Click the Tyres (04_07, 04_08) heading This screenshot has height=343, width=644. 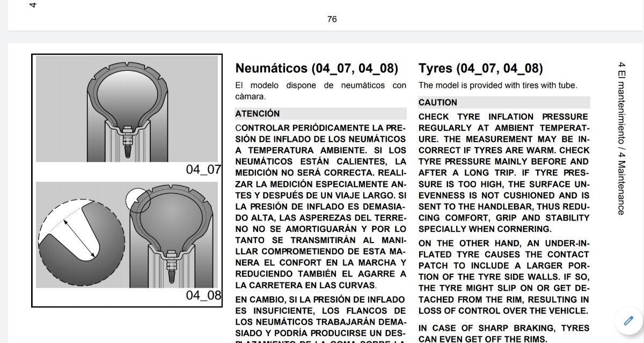(x=480, y=69)
